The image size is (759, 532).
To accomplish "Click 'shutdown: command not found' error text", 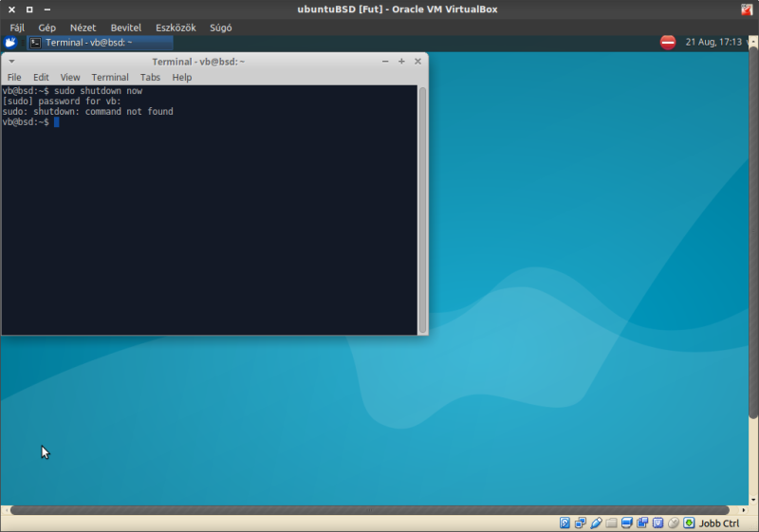I will (103, 112).
